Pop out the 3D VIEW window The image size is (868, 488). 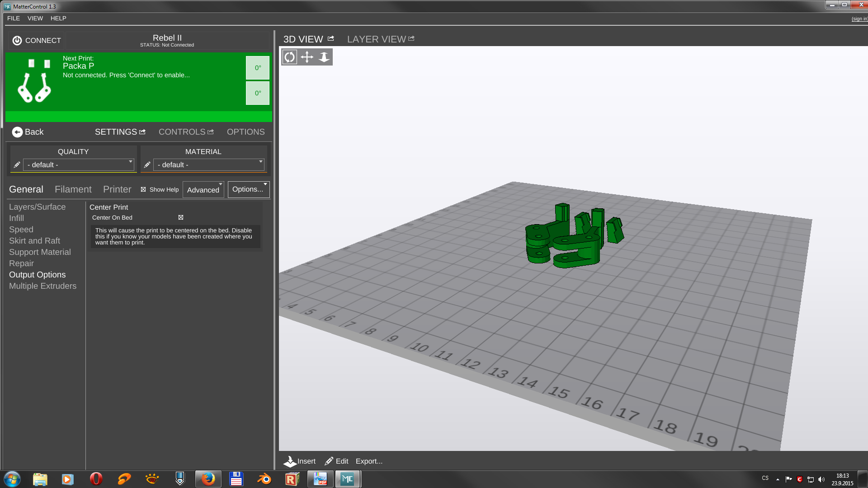[331, 39]
